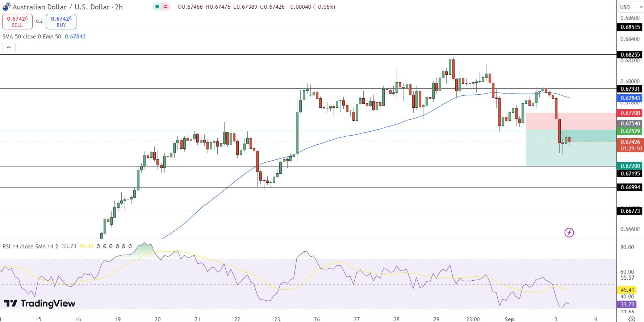Collapse the indicator legend with the chevron

coord(9,47)
